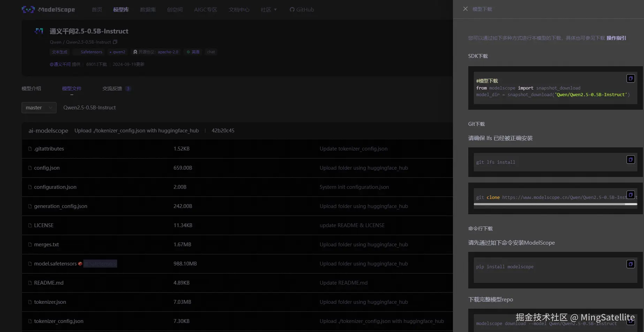Click the Qwen organization breadcrumb link
Viewport: 644px width, 332px height.
55,42
